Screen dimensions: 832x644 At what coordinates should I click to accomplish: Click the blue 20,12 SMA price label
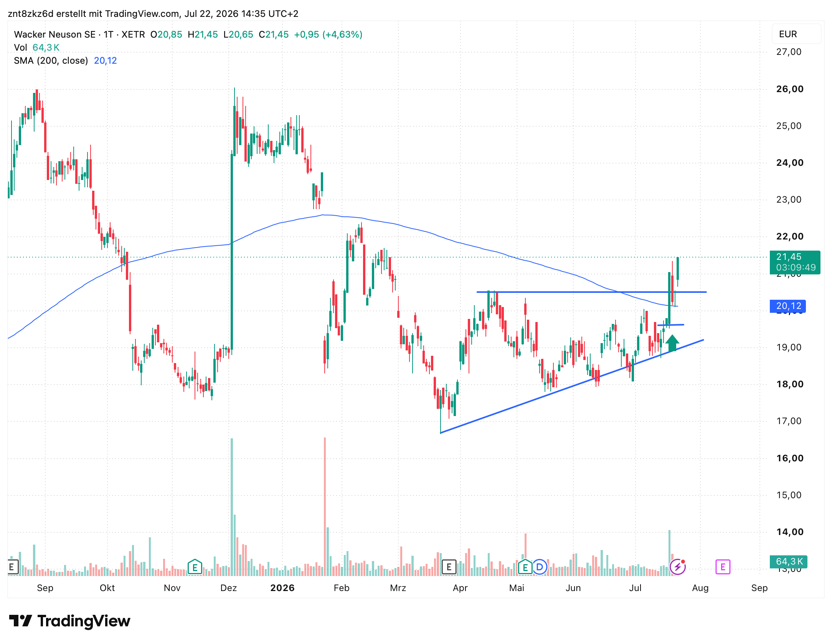click(x=788, y=306)
